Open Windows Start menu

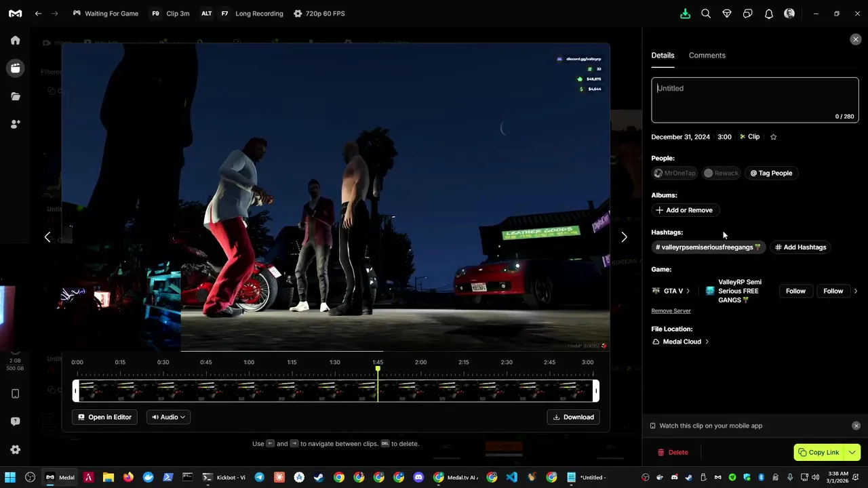(10, 477)
